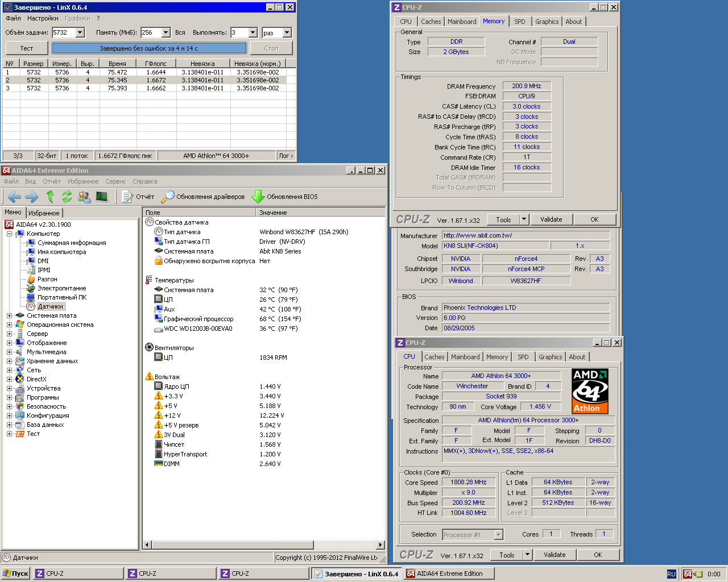Open the Сервис menu in AIDA64
Viewport: 728px width, 582px height.
click(x=115, y=181)
